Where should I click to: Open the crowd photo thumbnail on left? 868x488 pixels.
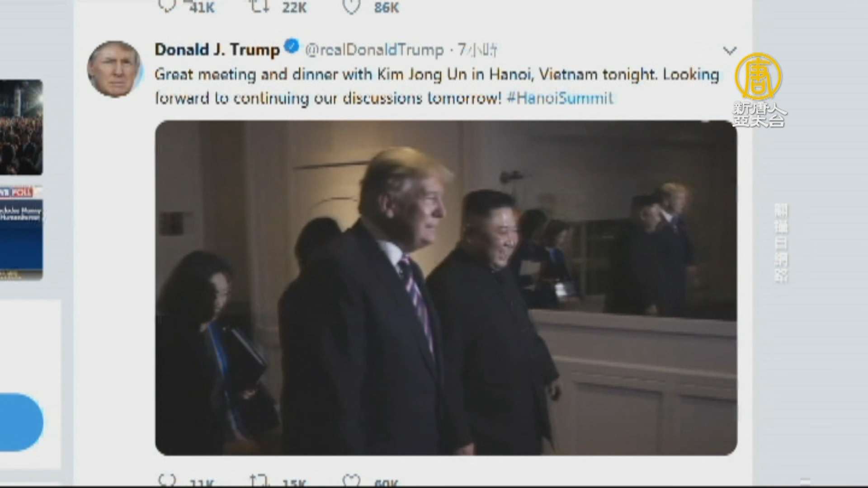(x=21, y=127)
